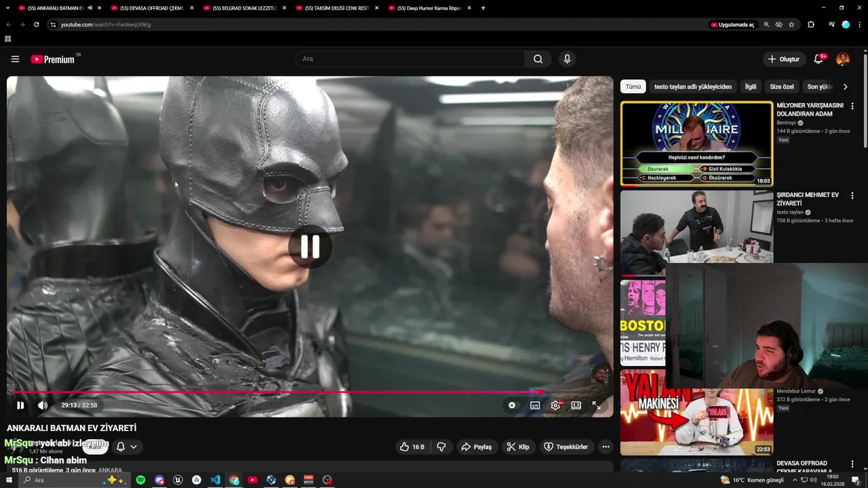Image resolution: width=868 pixels, height=488 pixels.
Task: Click the search magnifier button
Action: tap(538, 59)
